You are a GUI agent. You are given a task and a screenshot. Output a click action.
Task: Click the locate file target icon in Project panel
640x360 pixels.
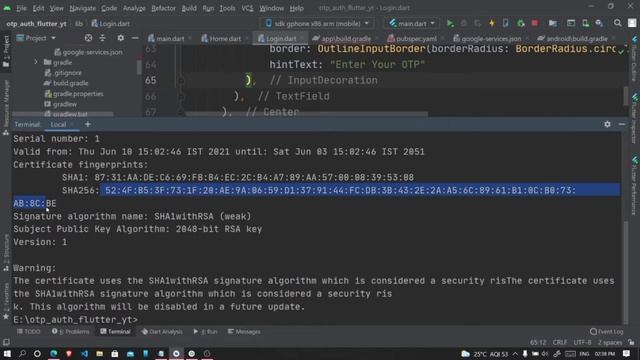[88, 38]
